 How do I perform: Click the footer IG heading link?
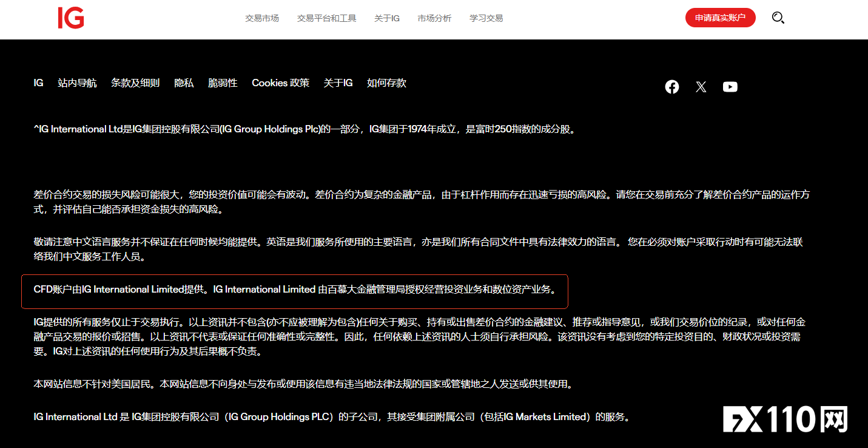coord(38,83)
